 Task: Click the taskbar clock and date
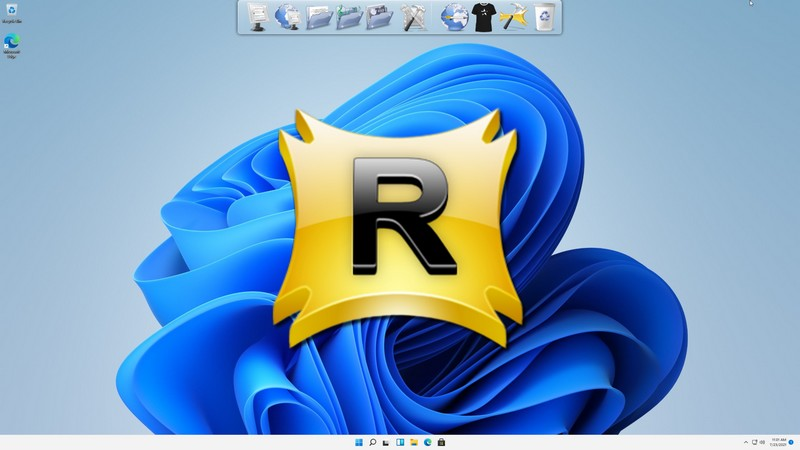777,442
